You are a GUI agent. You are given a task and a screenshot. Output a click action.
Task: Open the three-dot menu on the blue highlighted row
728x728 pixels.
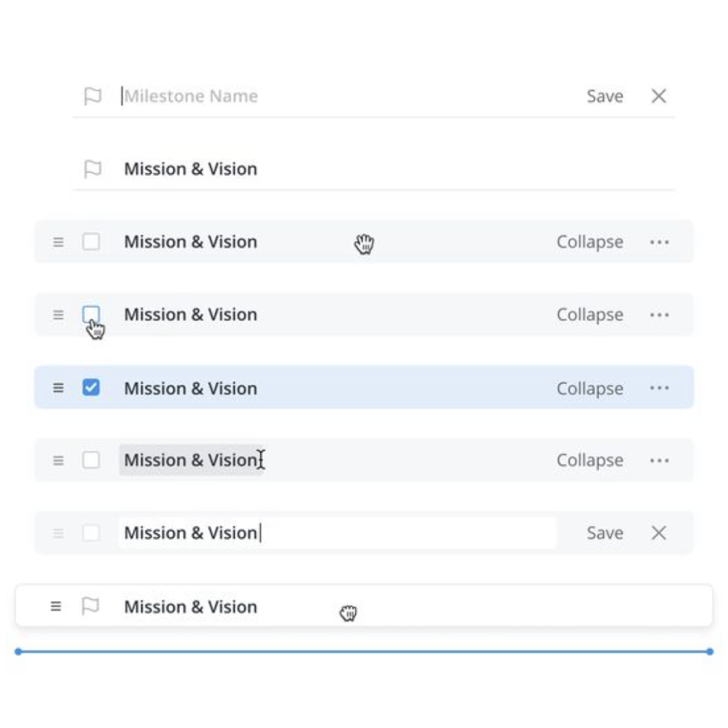click(659, 388)
